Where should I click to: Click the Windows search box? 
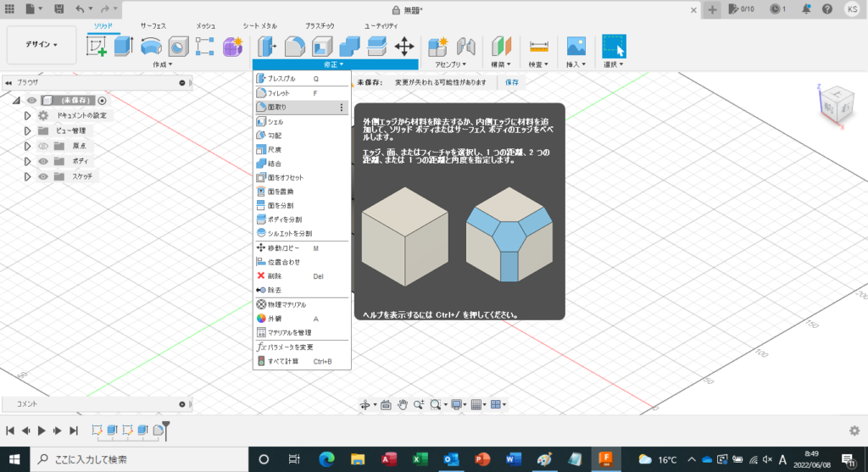[x=138, y=459]
